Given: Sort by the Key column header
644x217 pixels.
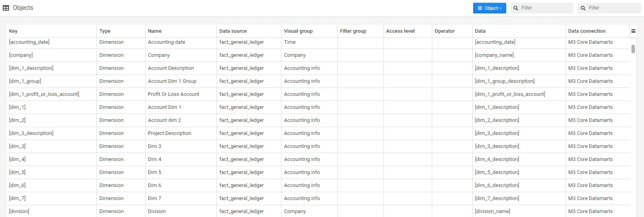Looking at the screenshot, I should 13,31.
